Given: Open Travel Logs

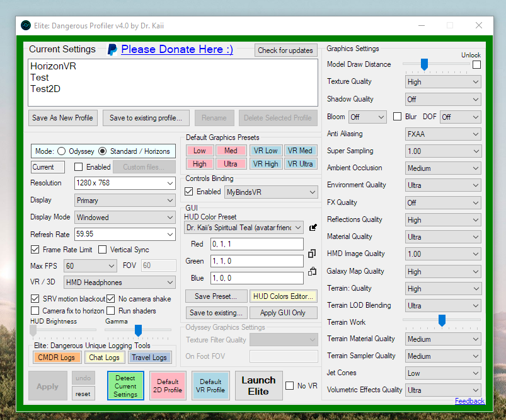Looking at the screenshot, I should tap(149, 358).
